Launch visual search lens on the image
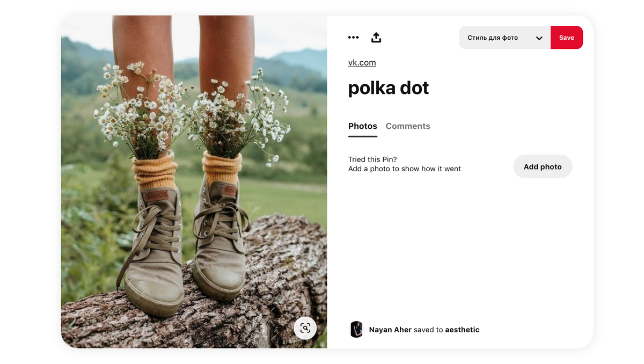Viewport: 644px width, 364px height. click(x=305, y=328)
